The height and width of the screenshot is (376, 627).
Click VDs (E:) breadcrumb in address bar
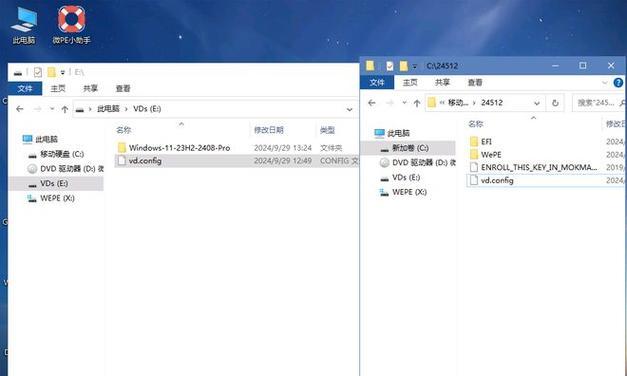(x=147, y=109)
